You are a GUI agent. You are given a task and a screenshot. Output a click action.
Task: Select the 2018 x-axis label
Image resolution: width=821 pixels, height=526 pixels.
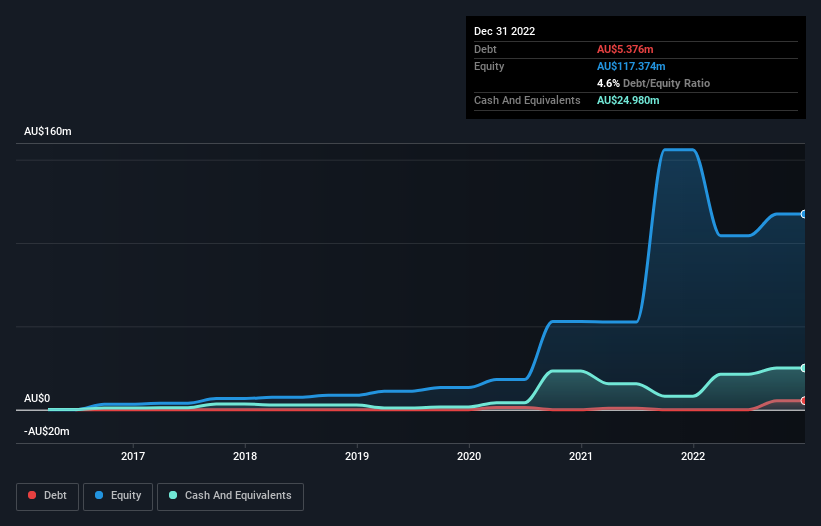click(245, 456)
